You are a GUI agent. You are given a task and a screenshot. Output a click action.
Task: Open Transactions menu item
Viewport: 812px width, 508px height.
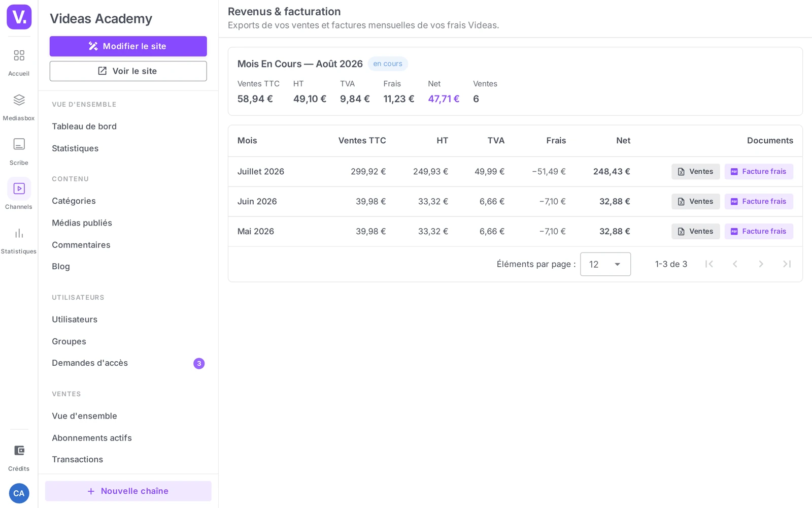(77, 460)
